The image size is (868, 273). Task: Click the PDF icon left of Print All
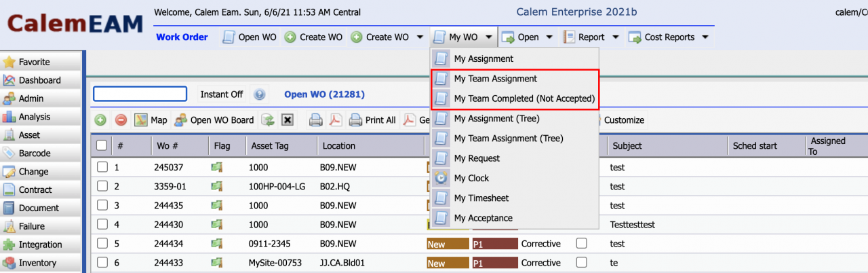(x=336, y=120)
